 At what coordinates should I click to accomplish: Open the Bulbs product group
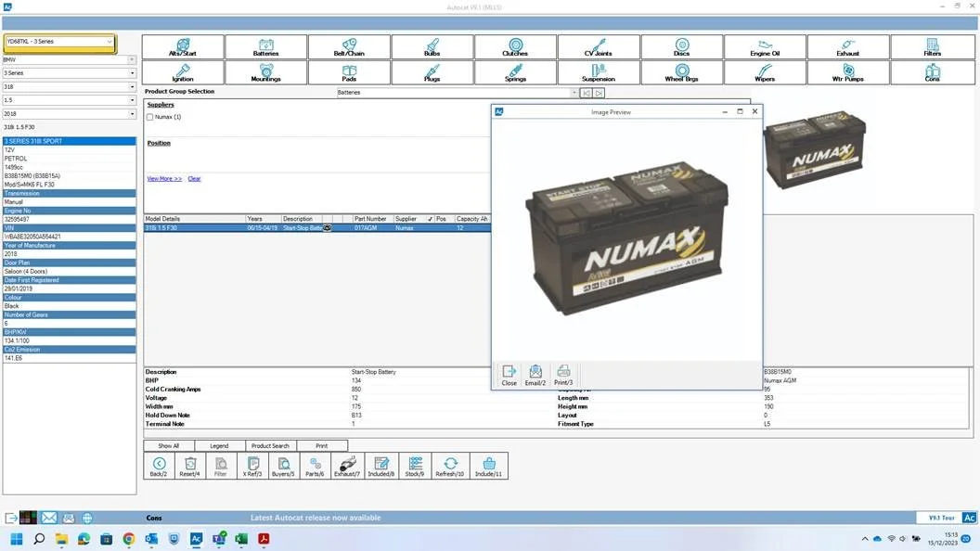432,47
